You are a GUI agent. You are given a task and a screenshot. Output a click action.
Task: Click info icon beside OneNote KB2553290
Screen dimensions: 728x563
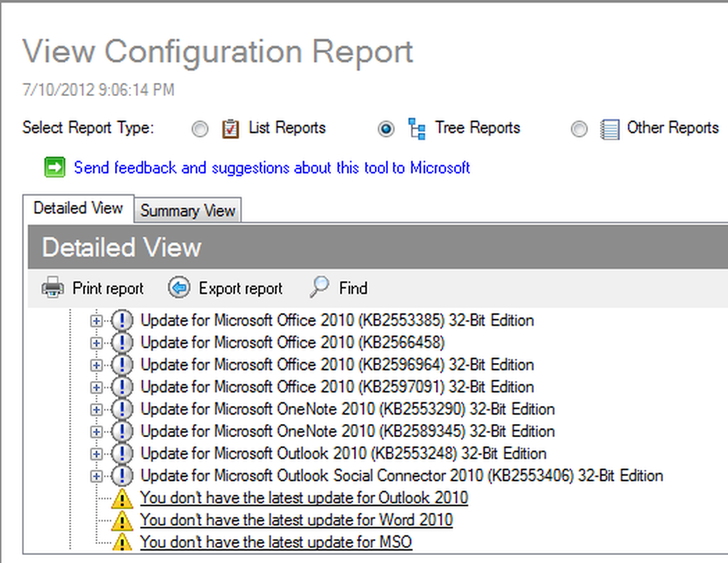pos(122,409)
